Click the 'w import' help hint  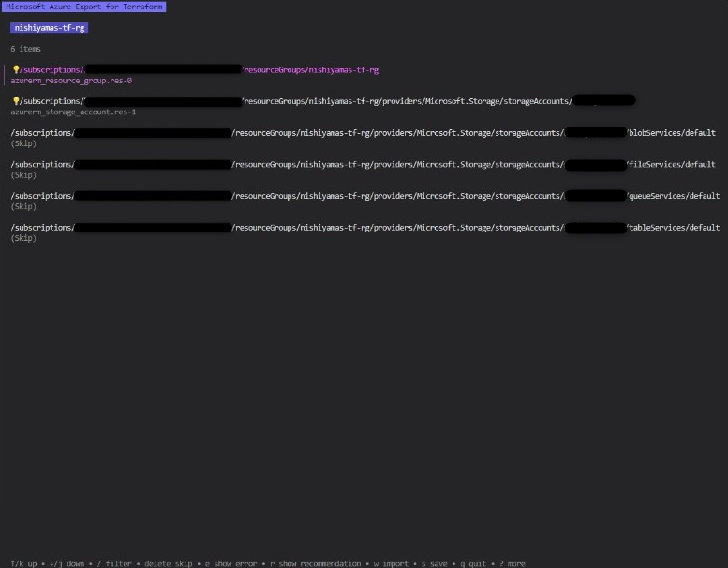pyautogui.click(x=391, y=563)
